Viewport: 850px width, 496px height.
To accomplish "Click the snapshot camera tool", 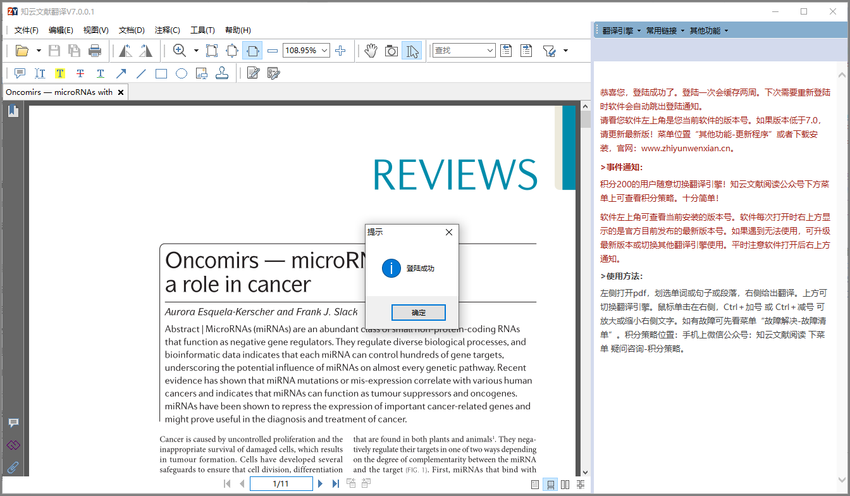I will (391, 50).
